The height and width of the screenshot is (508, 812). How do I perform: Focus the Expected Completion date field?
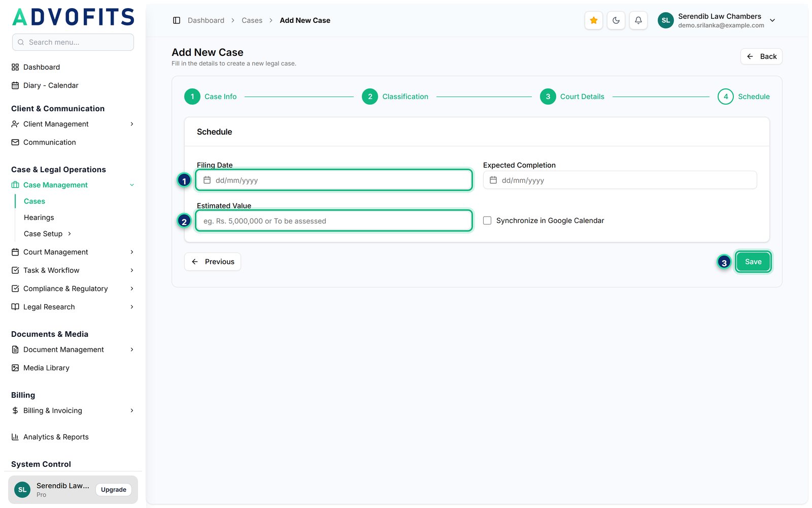620,180
